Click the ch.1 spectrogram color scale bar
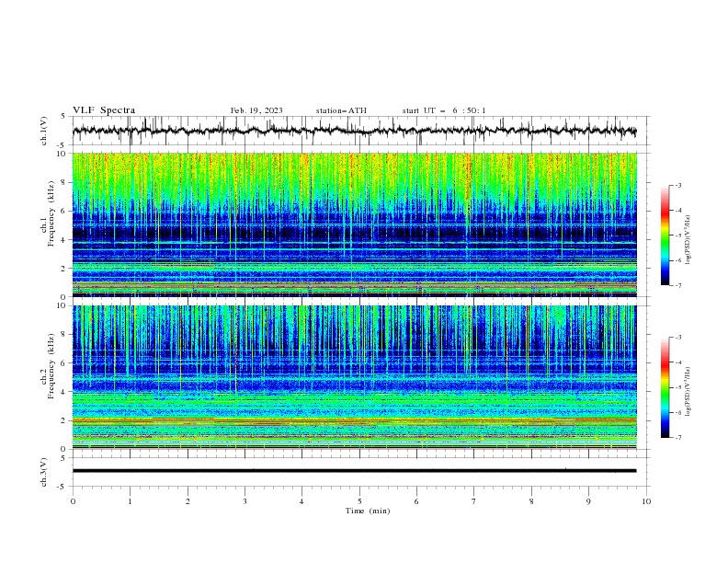Screen dimensions: 728x563 [665, 236]
